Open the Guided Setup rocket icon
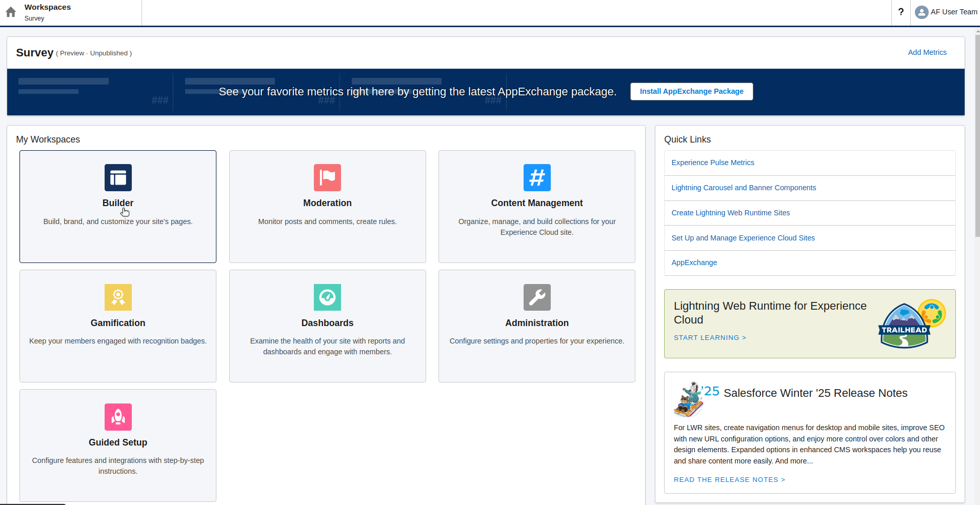 point(118,417)
